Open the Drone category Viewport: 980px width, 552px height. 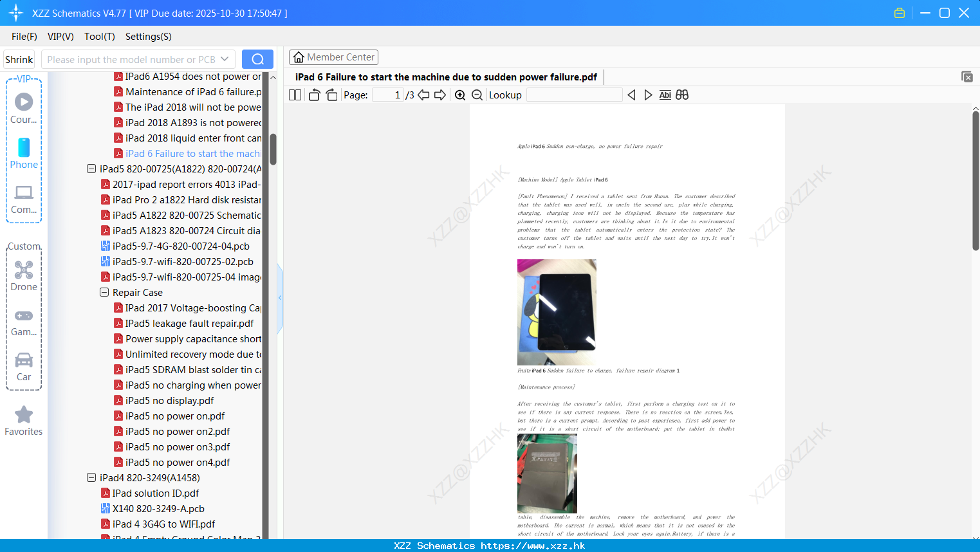(24, 276)
